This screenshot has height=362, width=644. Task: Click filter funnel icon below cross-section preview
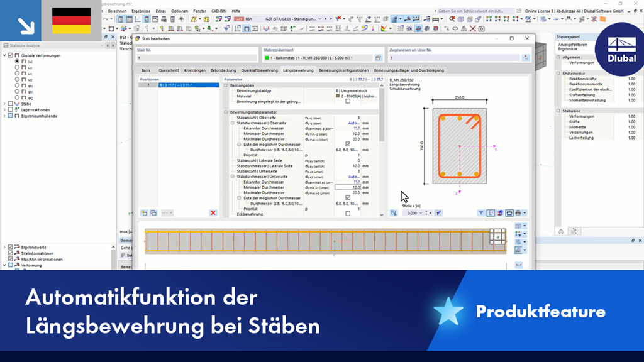pos(481,213)
